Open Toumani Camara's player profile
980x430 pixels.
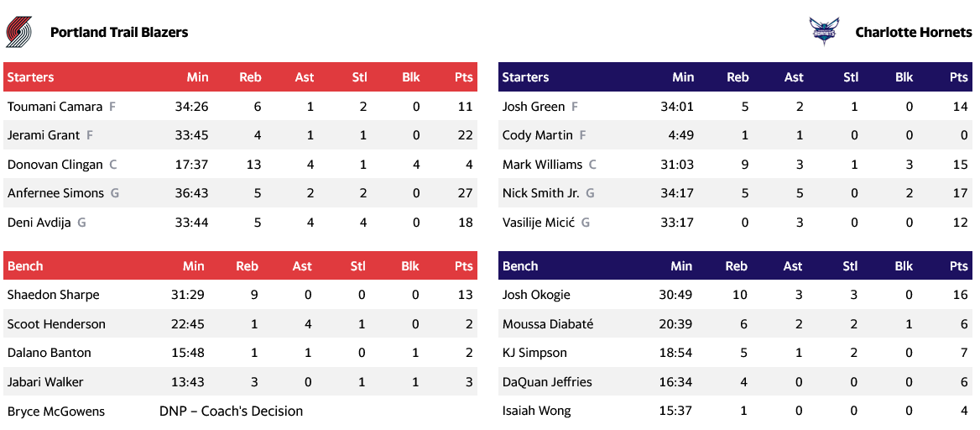click(55, 107)
